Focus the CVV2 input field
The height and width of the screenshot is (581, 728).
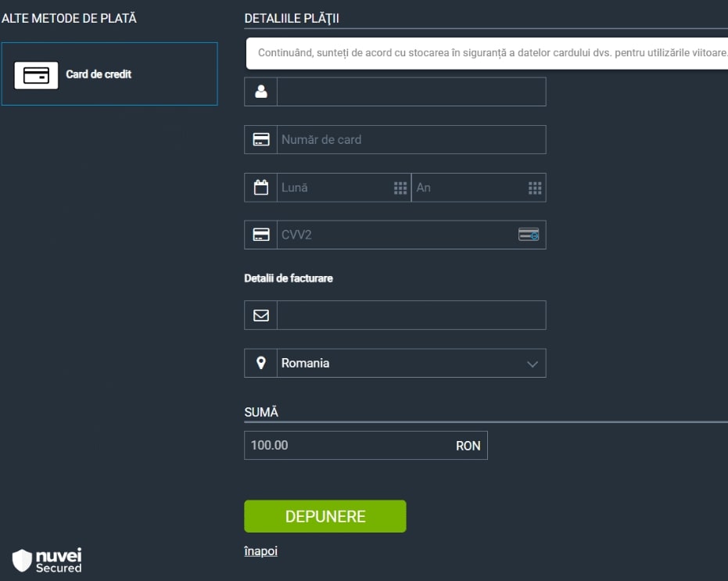[x=397, y=235]
